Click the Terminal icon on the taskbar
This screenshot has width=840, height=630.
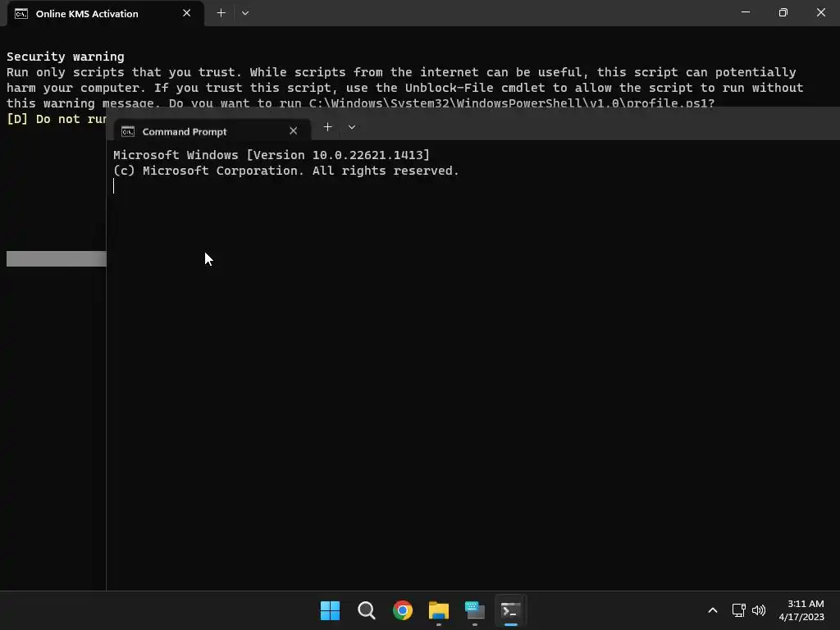(510, 610)
